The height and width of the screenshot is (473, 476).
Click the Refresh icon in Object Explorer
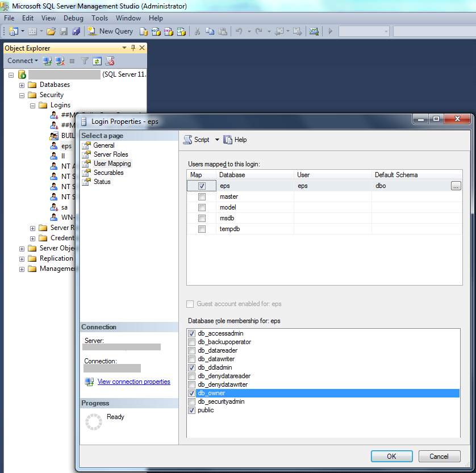(97, 61)
